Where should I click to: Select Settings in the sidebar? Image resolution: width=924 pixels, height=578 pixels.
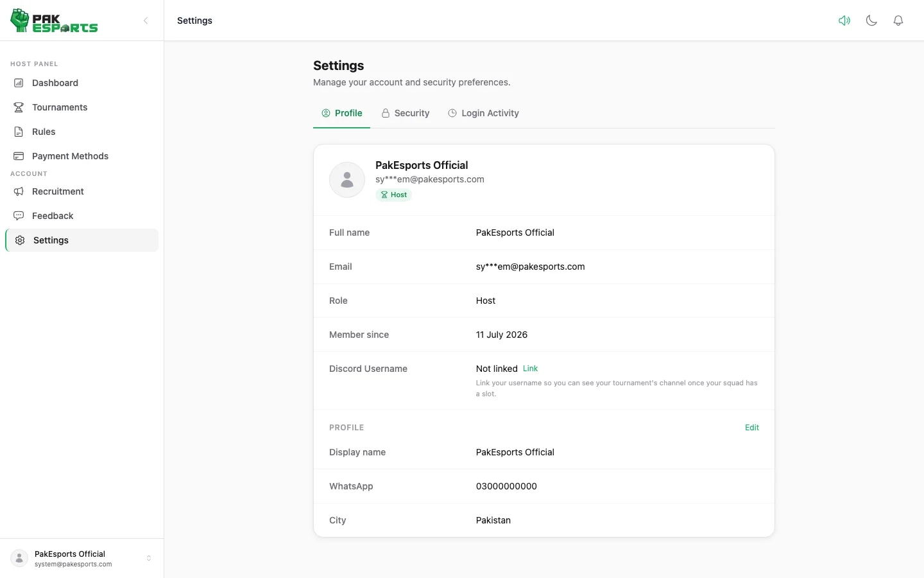81,240
